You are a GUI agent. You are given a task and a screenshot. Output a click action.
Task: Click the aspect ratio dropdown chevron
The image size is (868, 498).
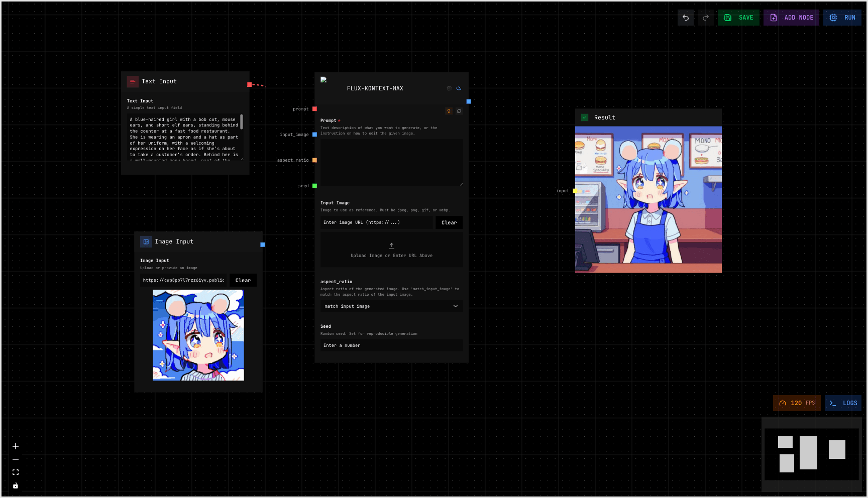click(x=456, y=306)
